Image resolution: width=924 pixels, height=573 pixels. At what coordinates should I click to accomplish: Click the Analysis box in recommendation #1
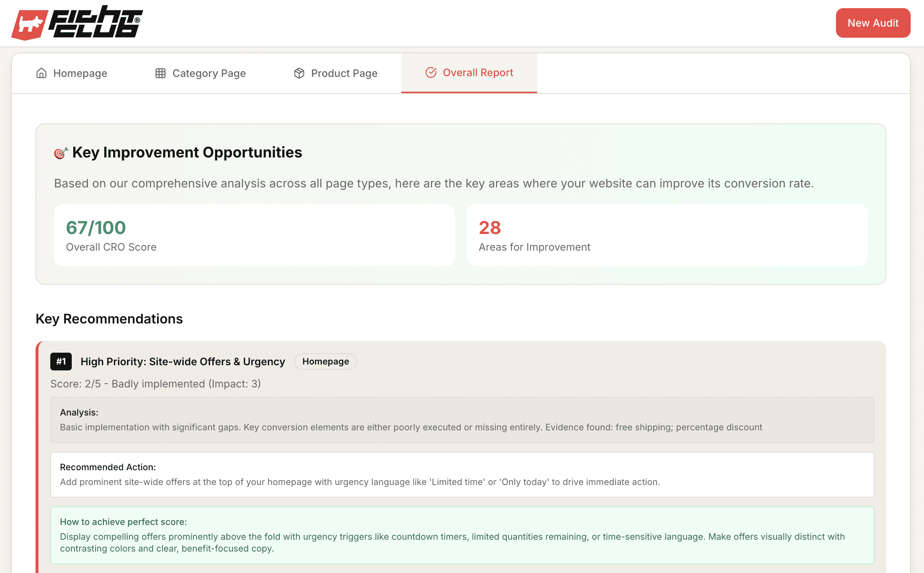[x=462, y=420]
